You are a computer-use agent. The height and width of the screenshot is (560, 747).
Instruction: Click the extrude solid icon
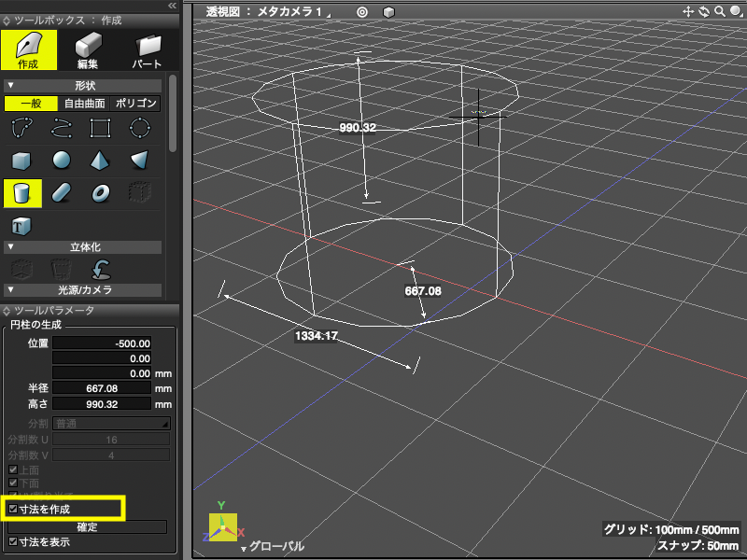click(21, 269)
